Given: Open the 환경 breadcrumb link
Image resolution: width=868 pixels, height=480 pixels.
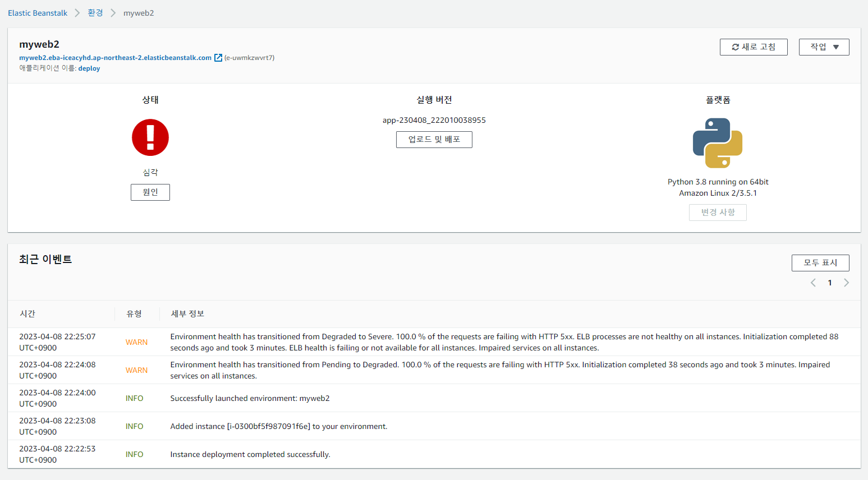Looking at the screenshot, I should (95, 13).
